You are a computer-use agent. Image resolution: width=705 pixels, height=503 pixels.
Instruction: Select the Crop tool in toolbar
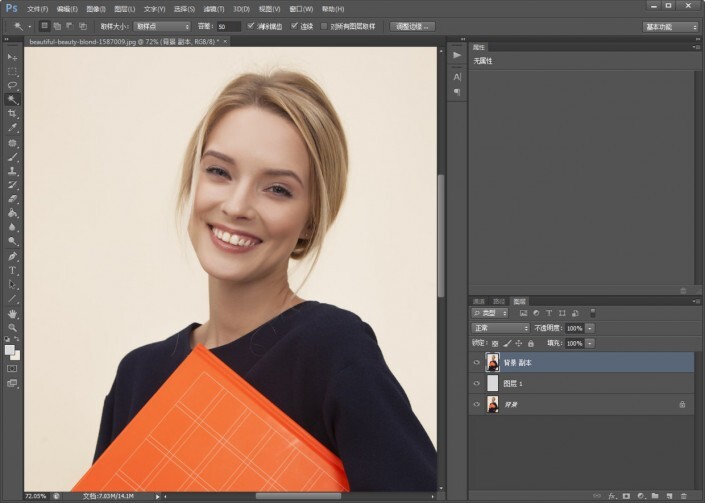click(13, 114)
